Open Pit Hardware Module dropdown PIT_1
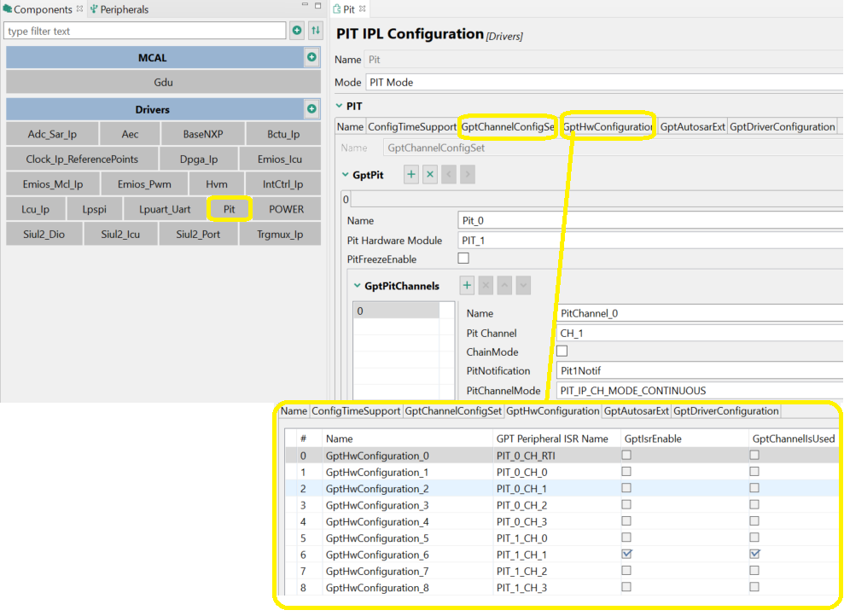Screen dimensions: 844x616 pyautogui.click(x=651, y=241)
